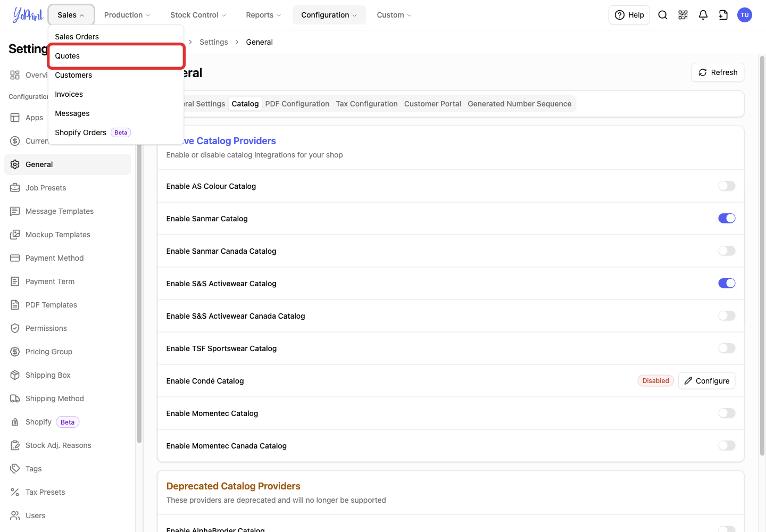Image resolution: width=766 pixels, height=532 pixels.
Task: Expand the Custom dropdown menu
Action: (x=394, y=15)
